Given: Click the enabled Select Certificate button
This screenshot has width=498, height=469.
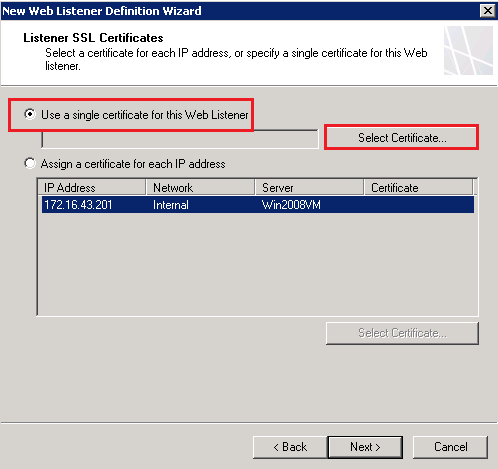Looking at the screenshot, I should (402, 137).
